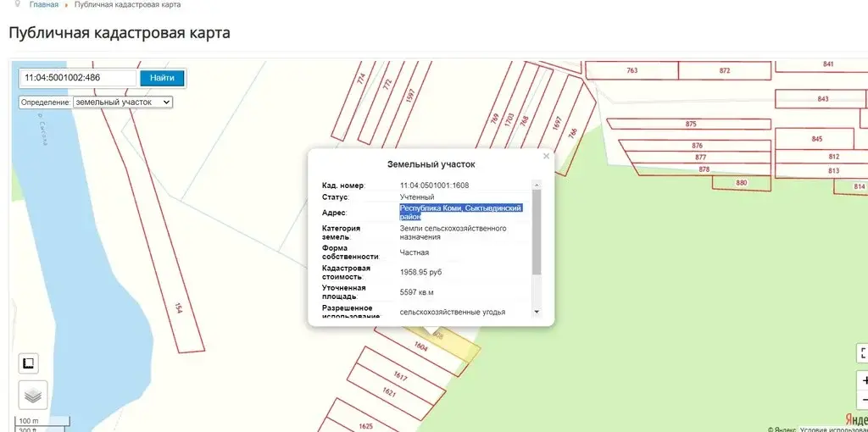Open the Определение type dropdown
This screenshot has height=432, width=868.
coord(123,102)
